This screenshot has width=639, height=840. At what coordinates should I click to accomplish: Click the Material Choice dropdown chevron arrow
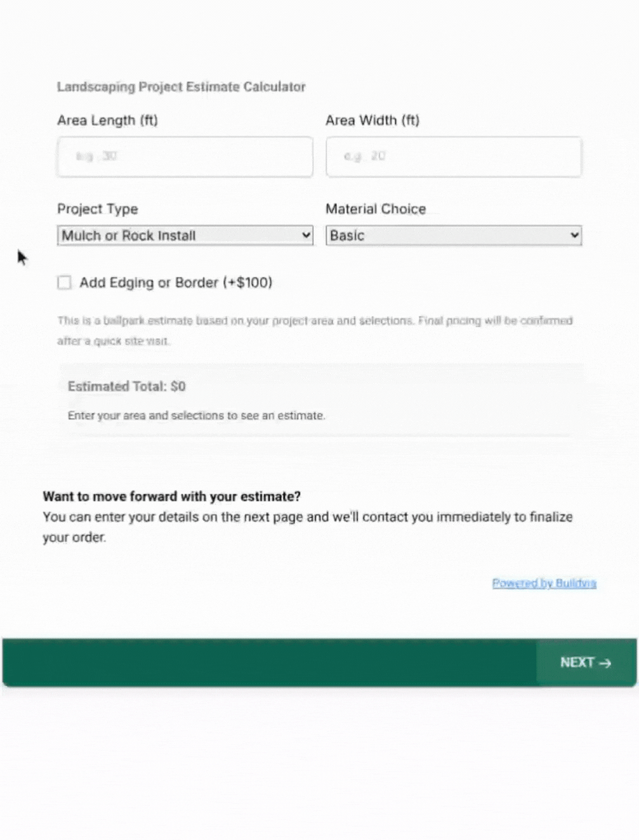pos(574,235)
